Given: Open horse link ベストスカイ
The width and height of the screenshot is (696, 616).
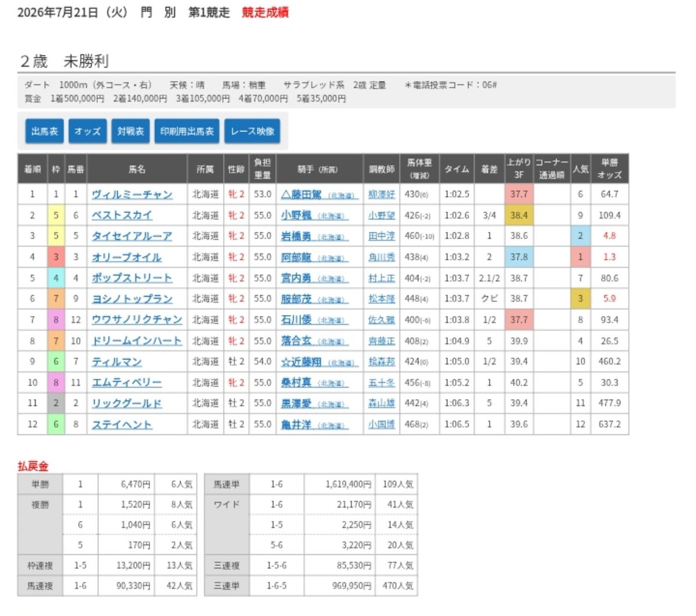Looking at the screenshot, I should pyautogui.click(x=122, y=215).
